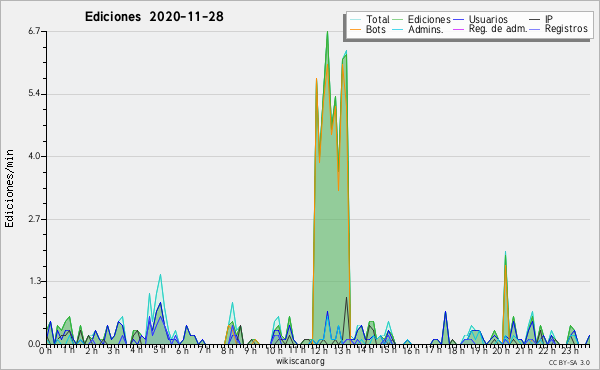The height and width of the screenshot is (370, 600).
Task: Click the 0.0 y-axis value
Action: pos(34,344)
